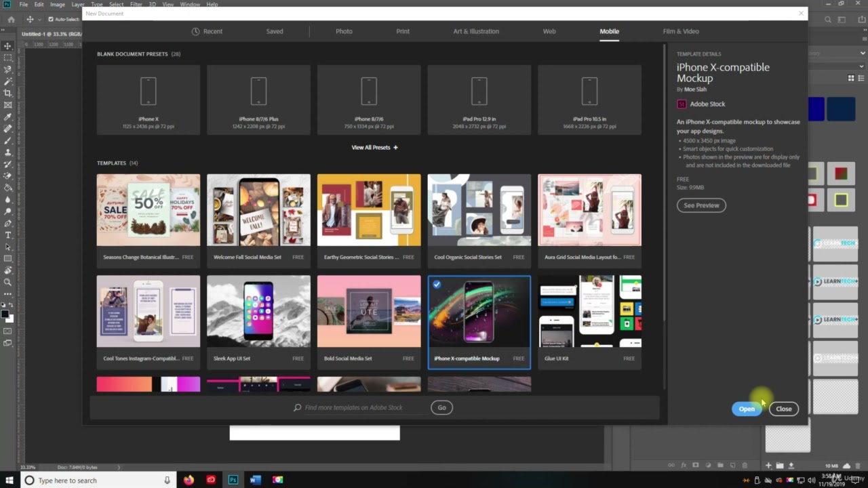The height and width of the screenshot is (488, 868).
Task: Select the Paint Bucket tool
Action: click(8, 188)
